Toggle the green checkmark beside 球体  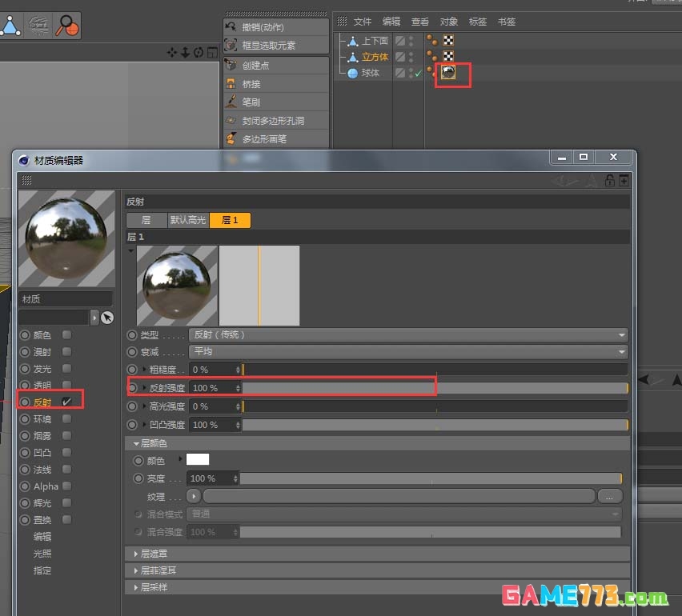click(418, 72)
